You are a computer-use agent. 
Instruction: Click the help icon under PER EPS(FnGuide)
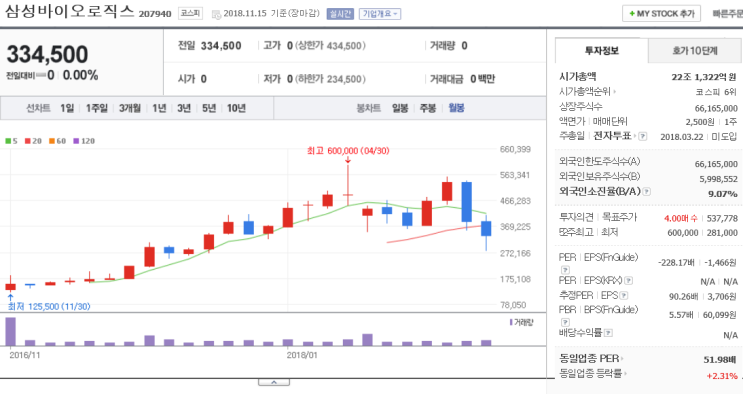coord(565,270)
